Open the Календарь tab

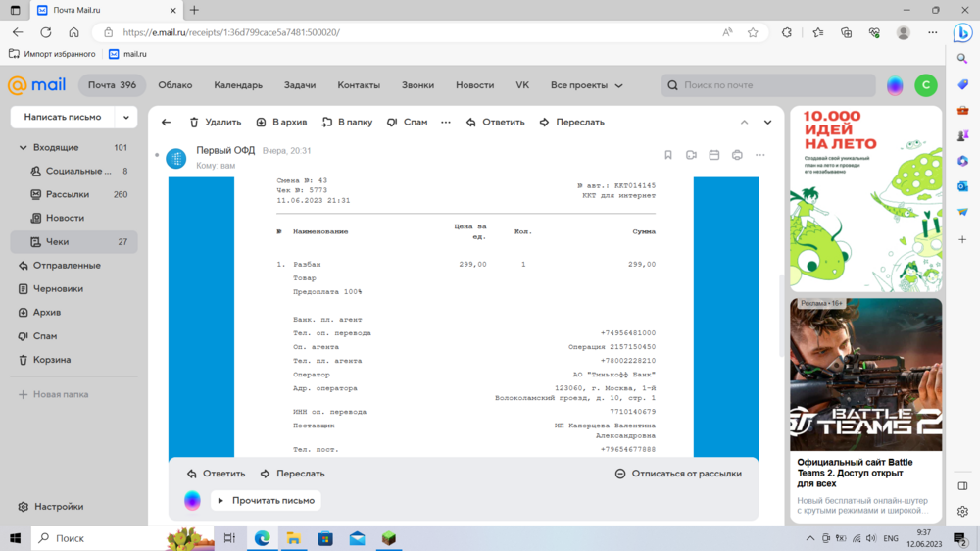click(x=238, y=85)
